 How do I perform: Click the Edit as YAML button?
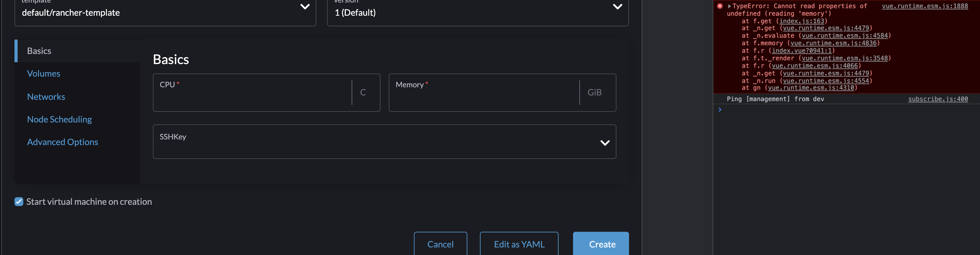(519, 244)
